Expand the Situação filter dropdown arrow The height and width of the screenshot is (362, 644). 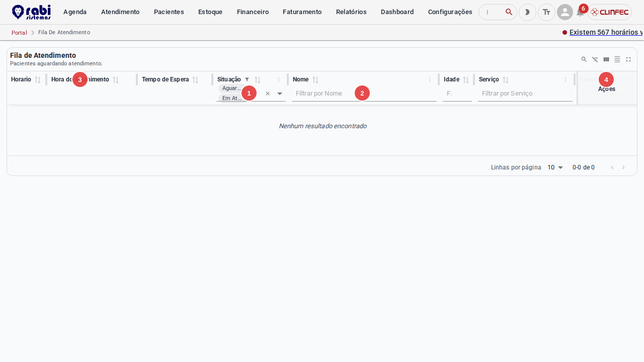pos(280,94)
